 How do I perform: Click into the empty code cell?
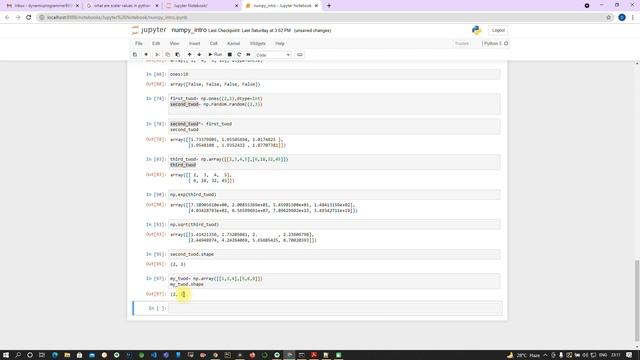pos(334,308)
